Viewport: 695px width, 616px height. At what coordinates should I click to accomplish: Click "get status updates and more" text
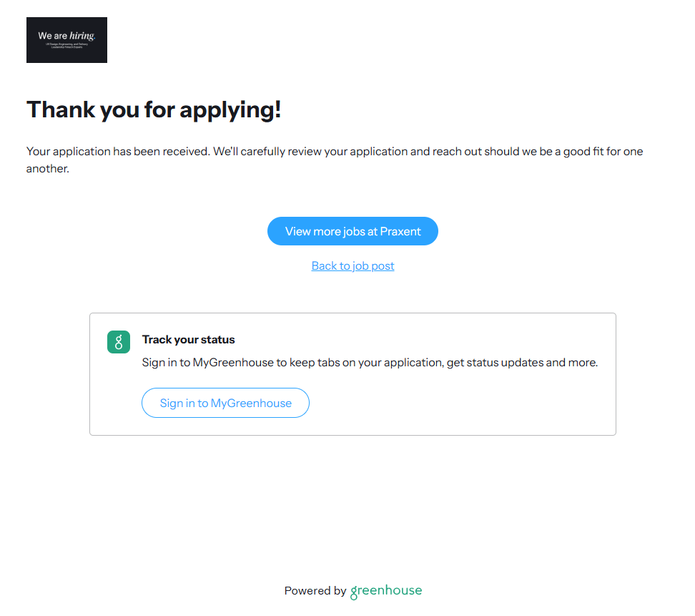pyautogui.click(x=522, y=362)
